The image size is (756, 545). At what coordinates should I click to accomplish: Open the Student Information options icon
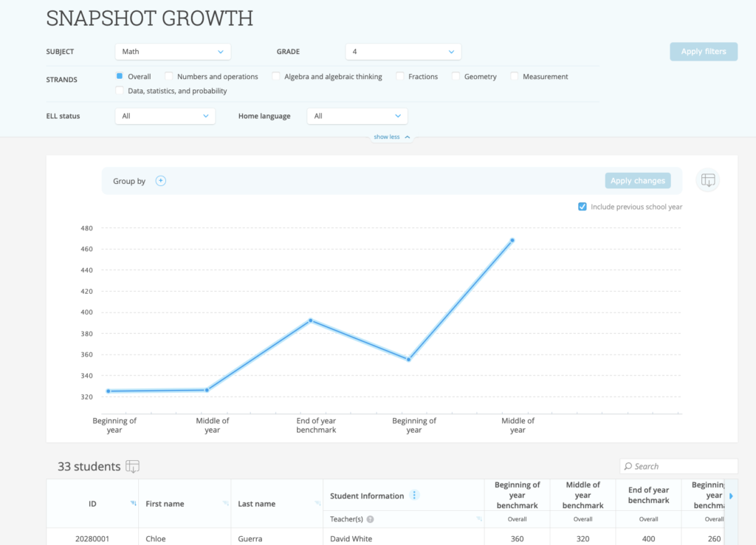pyautogui.click(x=413, y=495)
